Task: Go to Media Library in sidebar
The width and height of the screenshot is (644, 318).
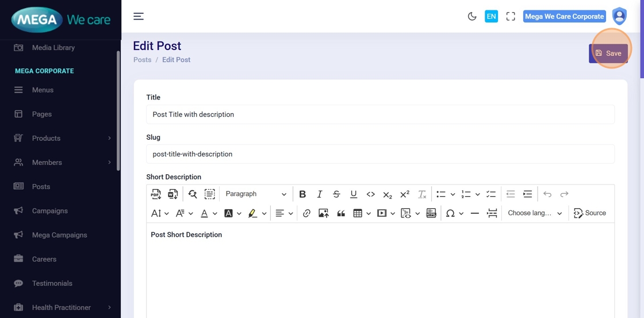Action: point(53,48)
